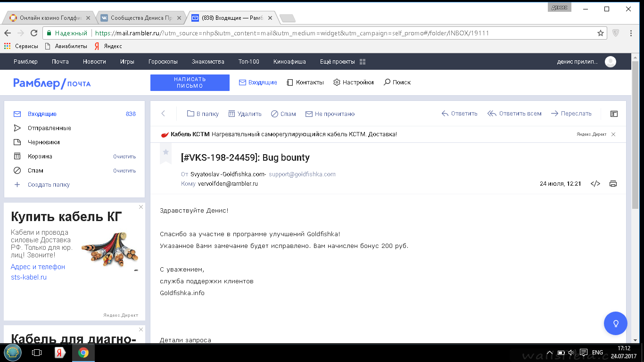Go back to message list arrow
644x362 pixels.
click(163, 114)
